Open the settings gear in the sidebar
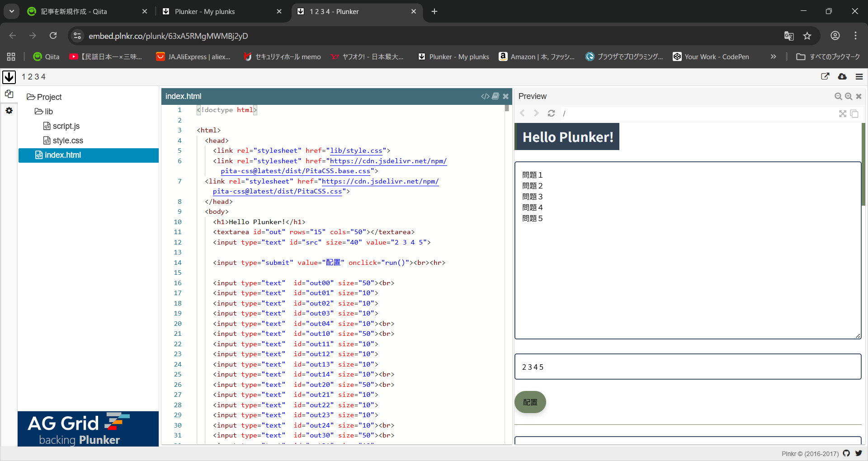This screenshot has width=868, height=461. pyautogui.click(x=9, y=111)
